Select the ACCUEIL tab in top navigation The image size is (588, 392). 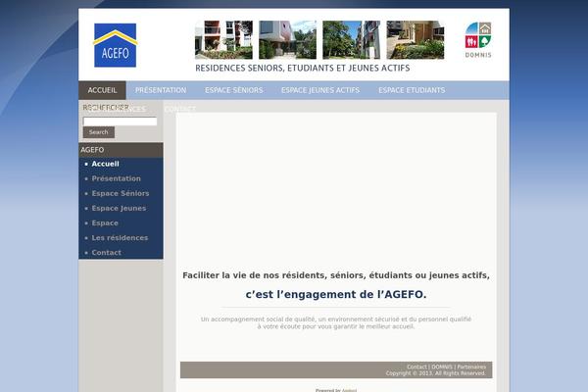click(102, 90)
